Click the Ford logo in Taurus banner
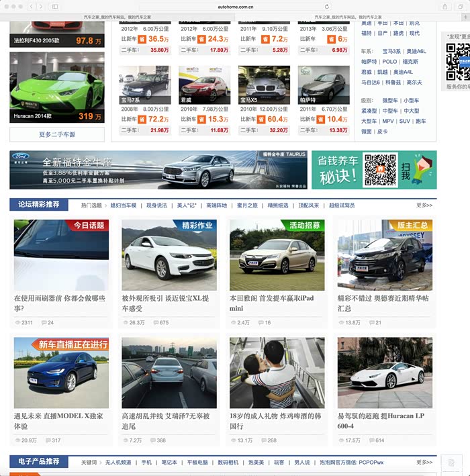Viewport: 470px width, 476px height. [21, 156]
